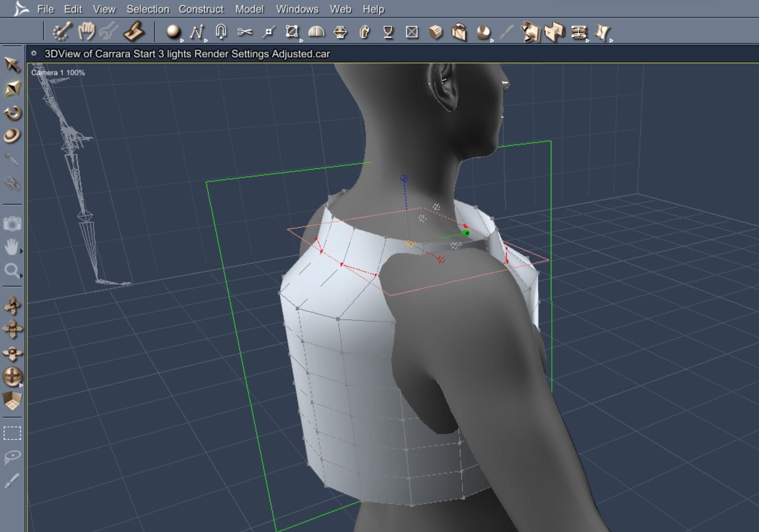The height and width of the screenshot is (532, 759).
Task: Select the stacked-bars toolbar icon
Action: pos(579,33)
